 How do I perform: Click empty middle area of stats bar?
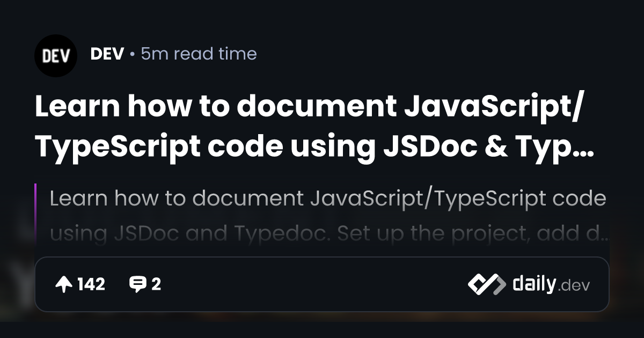pos(311,284)
